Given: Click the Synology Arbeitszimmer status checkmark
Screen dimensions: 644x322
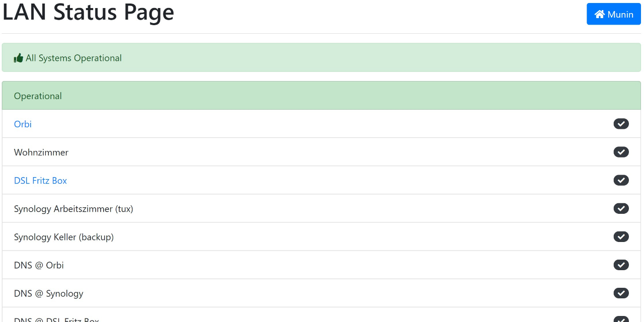Looking at the screenshot, I should click(x=621, y=208).
